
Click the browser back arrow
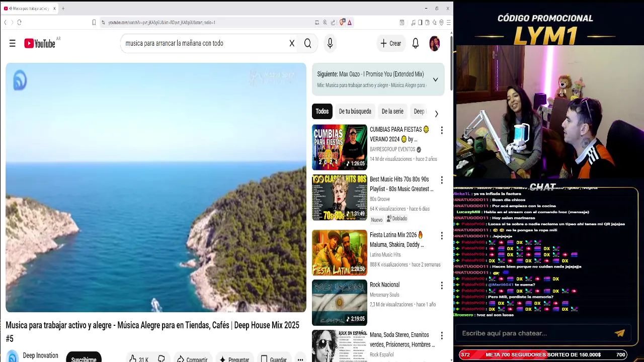pos(6,22)
